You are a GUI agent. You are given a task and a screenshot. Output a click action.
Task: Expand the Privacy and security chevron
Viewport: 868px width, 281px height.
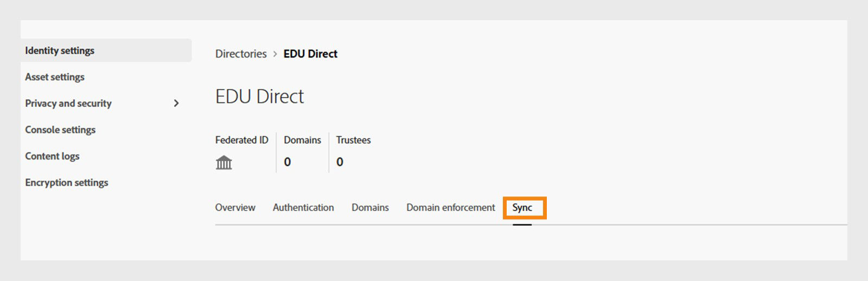[176, 103]
